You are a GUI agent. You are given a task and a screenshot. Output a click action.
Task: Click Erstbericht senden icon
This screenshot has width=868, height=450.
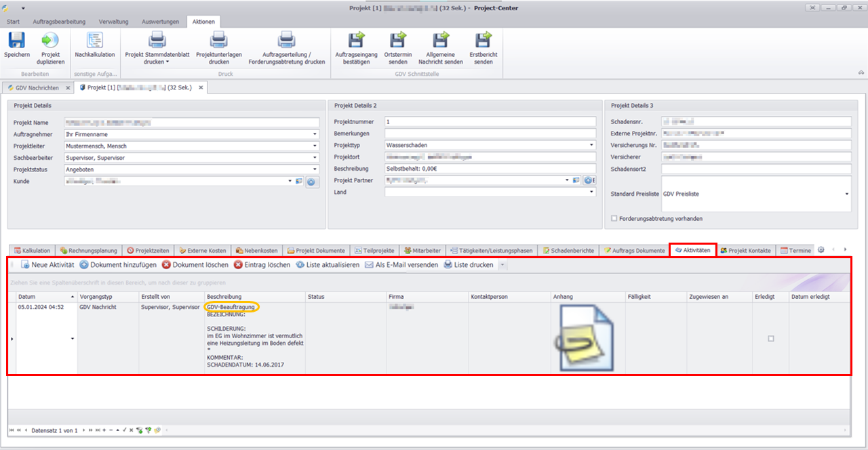[483, 41]
